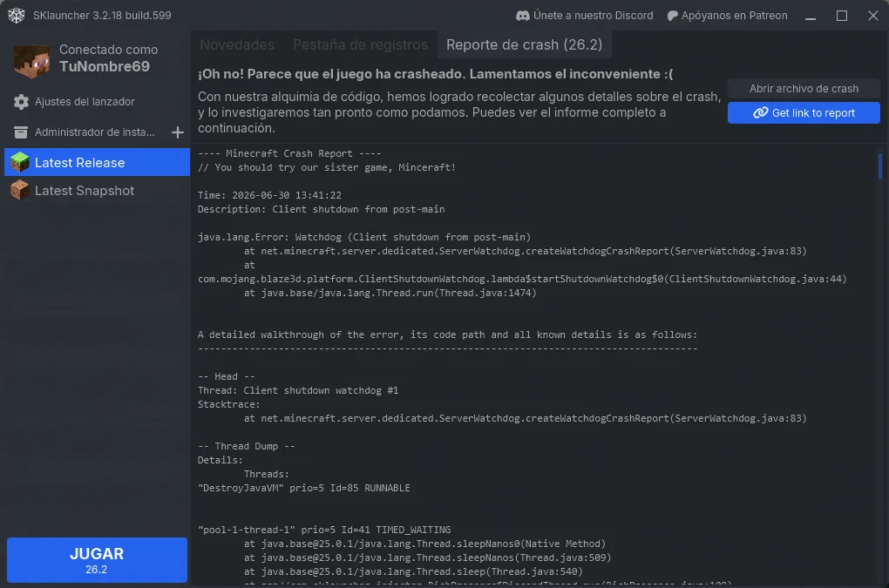This screenshot has width=889, height=588.
Task: Click the SKlauncher logo icon in title bar
Action: [17, 16]
